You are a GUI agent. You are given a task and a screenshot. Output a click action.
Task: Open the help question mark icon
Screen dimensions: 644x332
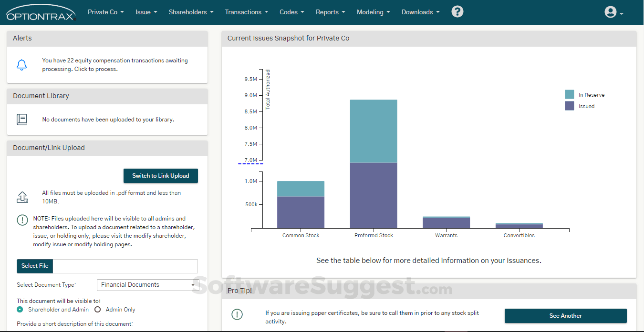pos(457,12)
